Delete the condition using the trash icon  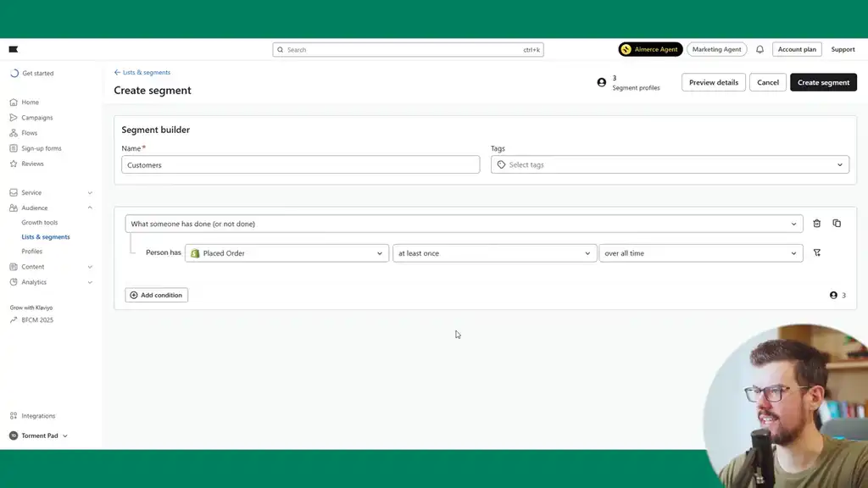pyautogui.click(x=816, y=223)
